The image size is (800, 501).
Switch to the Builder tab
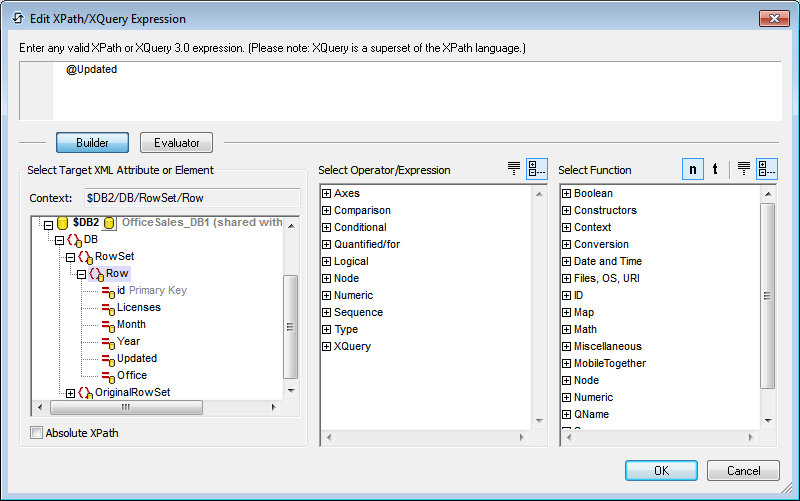point(92,143)
